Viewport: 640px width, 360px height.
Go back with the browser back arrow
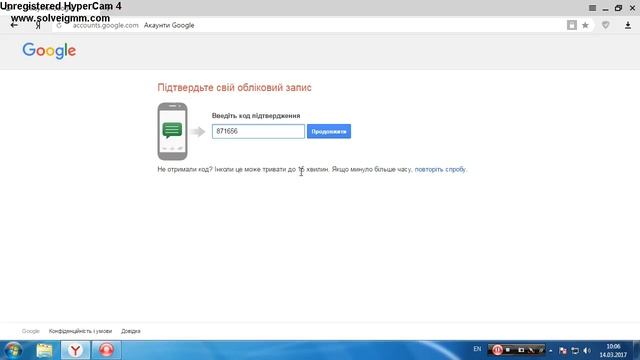click(14, 25)
